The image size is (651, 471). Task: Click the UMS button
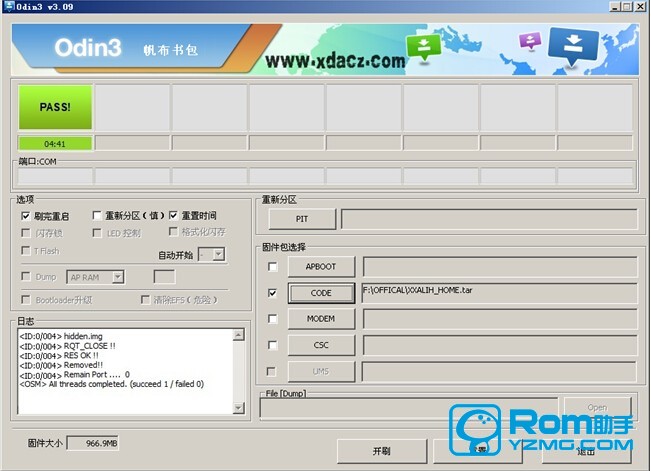coord(321,371)
